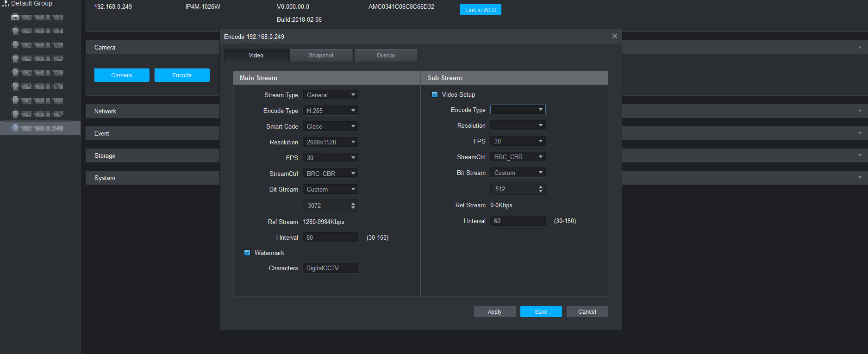Click the Link to WEB button
The image size is (868, 354).
coord(481,10)
